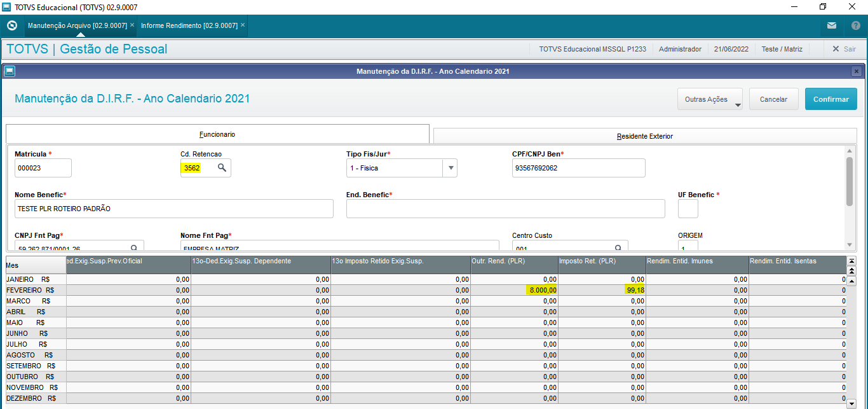Click the Administrador user label
The width and height of the screenshot is (868, 409).
click(x=680, y=49)
